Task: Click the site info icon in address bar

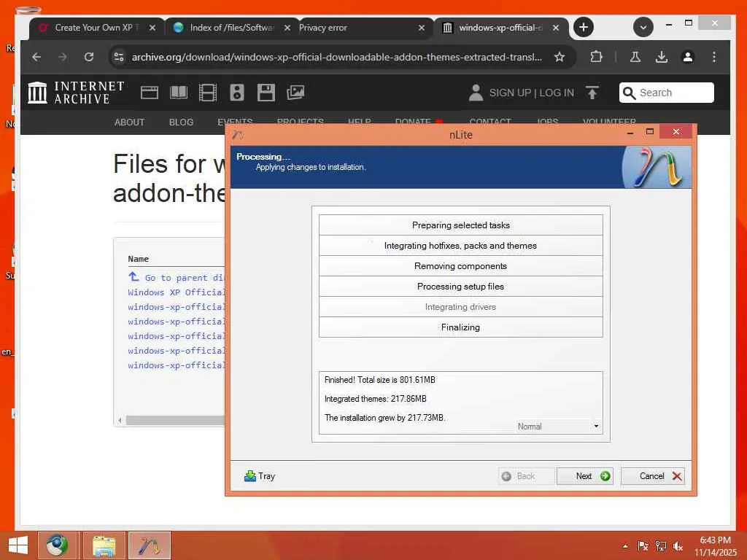Action: pyautogui.click(x=119, y=57)
